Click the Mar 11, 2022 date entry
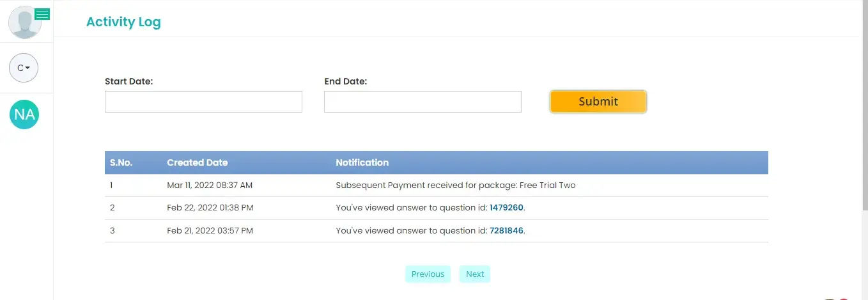Image resolution: width=868 pixels, height=300 pixels. click(210, 186)
